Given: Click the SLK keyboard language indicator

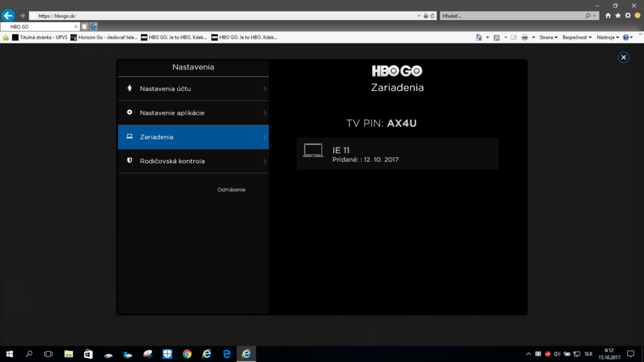Looking at the screenshot, I should pyautogui.click(x=589, y=354).
